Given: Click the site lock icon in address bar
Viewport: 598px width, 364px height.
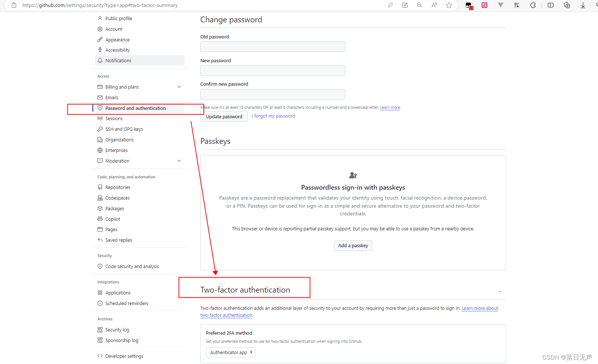Looking at the screenshot, I should [14, 5].
